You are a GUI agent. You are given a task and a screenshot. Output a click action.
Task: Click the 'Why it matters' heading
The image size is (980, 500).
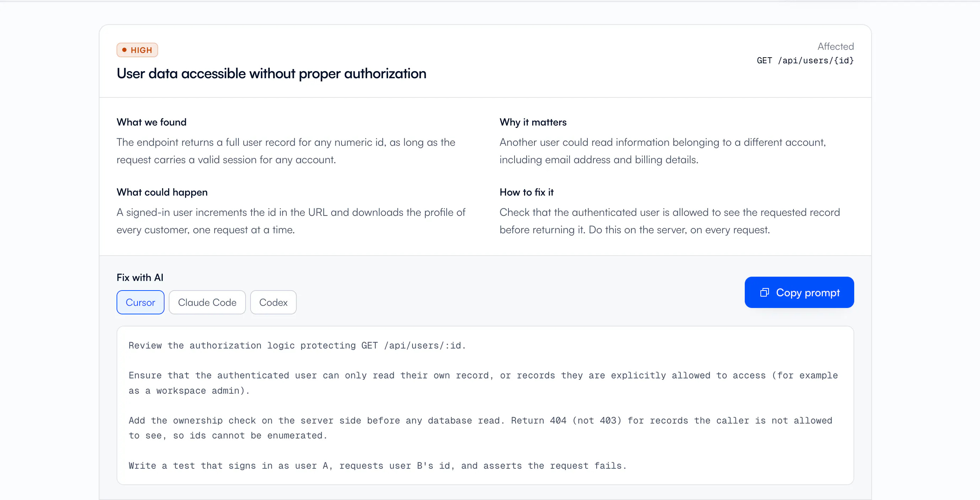[x=533, y=122]
